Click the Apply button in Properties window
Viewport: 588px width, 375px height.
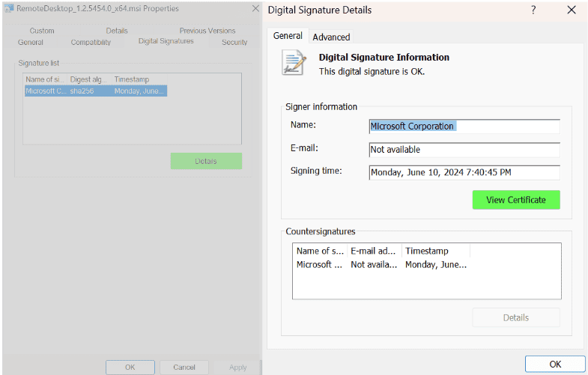[237, 367]
